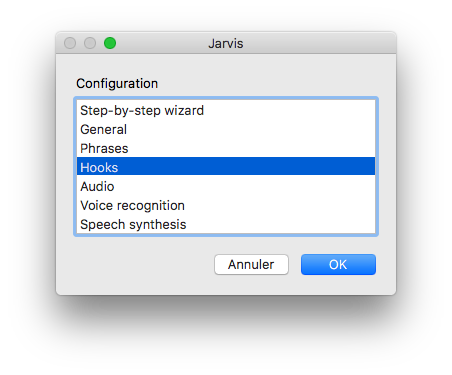Select the Audio list item

click(x=226, y=186)
